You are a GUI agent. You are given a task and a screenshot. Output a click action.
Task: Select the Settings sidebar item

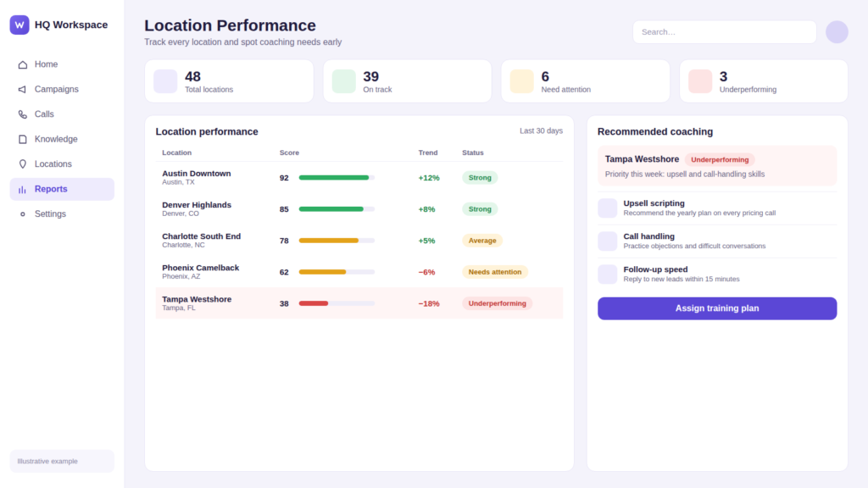62,214
